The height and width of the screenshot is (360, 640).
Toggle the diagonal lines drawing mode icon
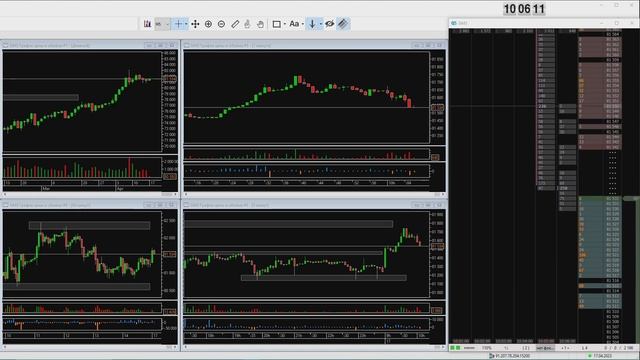pos(343,24)
